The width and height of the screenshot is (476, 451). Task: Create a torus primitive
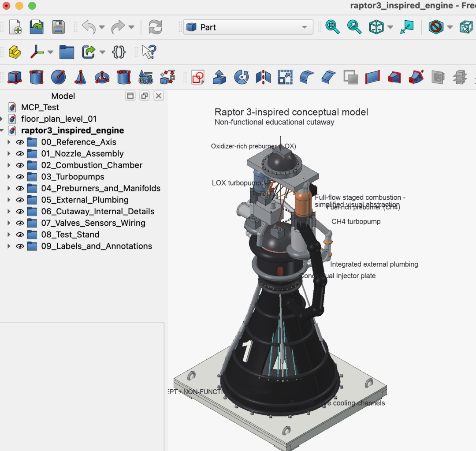pyautogui.click(x=102, y=77)
